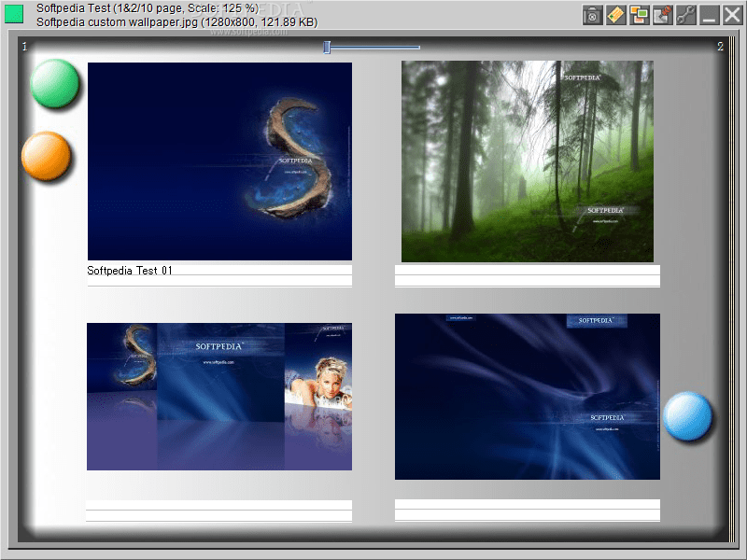Select the blue S logo wallpaper thumbnail
The height and width of the screenshot is (560, 747).
tap(219, 161)
